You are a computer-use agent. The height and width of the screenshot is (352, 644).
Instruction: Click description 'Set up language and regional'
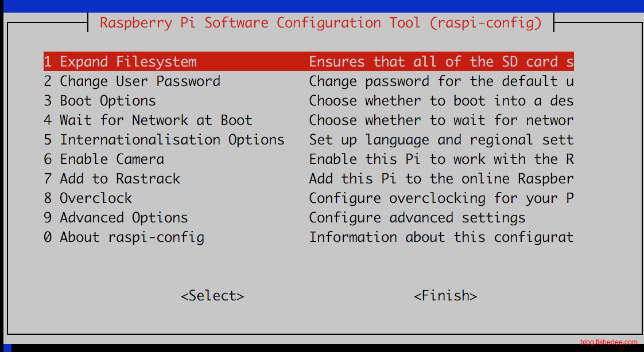(441, 140)
